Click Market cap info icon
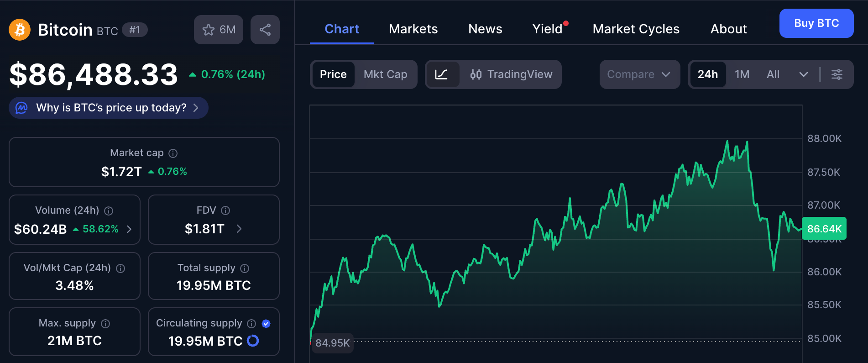This screenshot has height=363, width=868. [173, 153]
